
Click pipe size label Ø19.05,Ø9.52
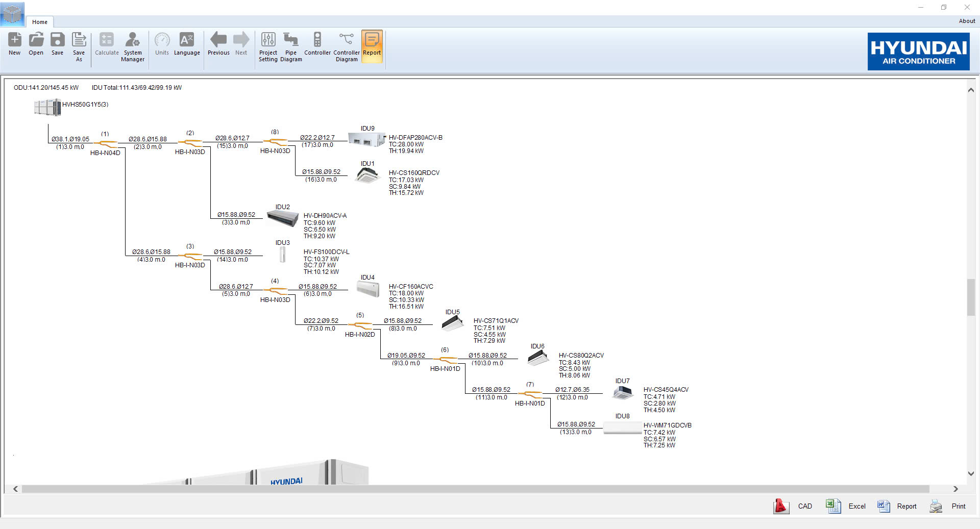(x=406, y=356)
